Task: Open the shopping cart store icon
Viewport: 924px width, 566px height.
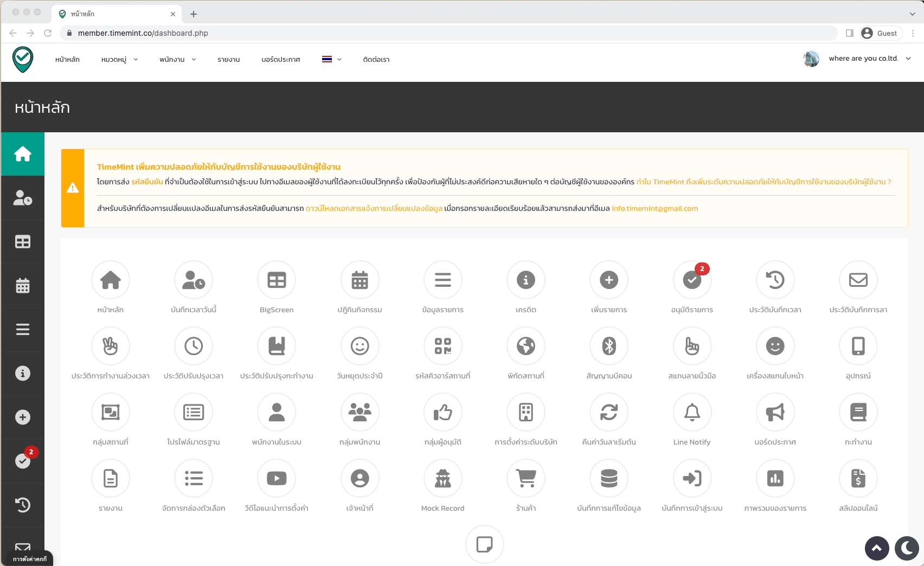Action: coord(525,479)
